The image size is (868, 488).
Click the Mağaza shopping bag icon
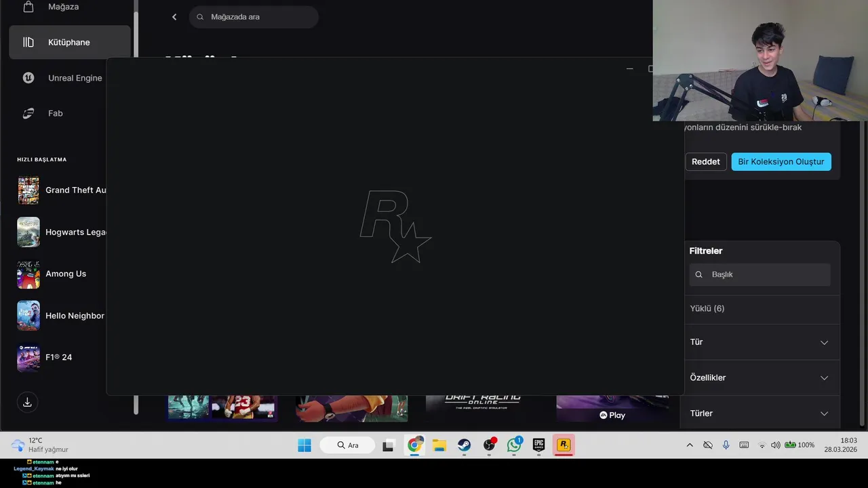coord(28,7)
